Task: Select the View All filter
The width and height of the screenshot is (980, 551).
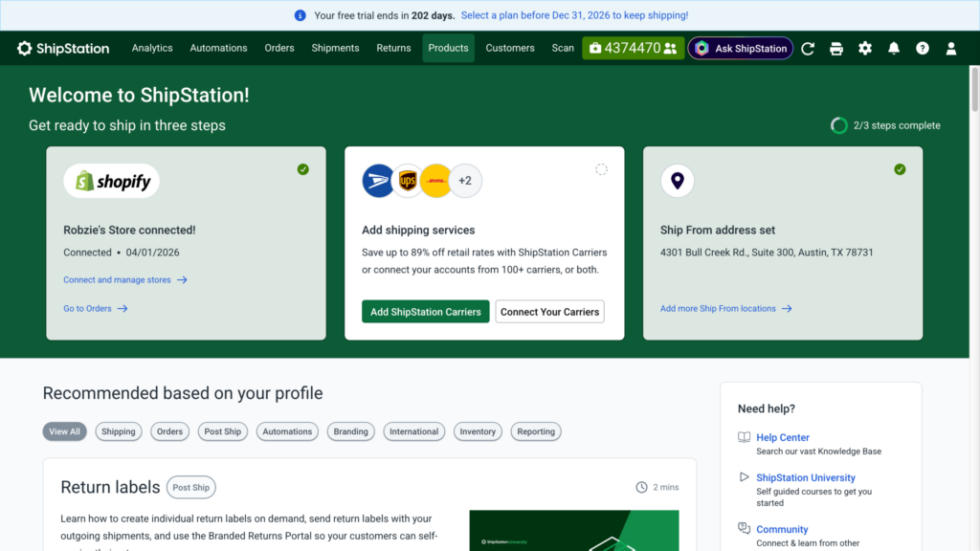Action: click(64, 431)
